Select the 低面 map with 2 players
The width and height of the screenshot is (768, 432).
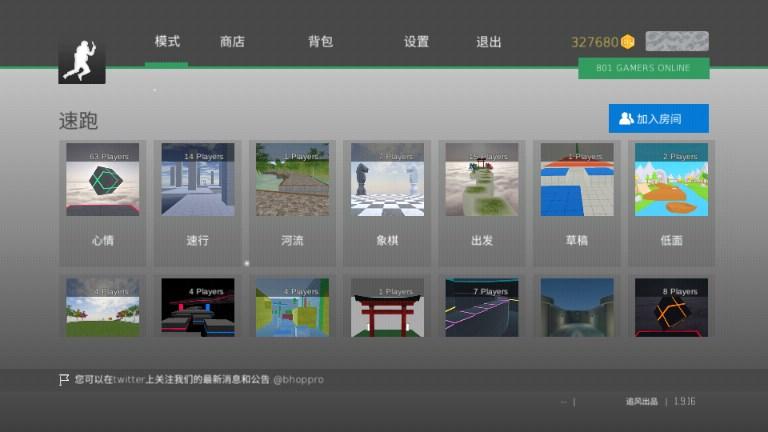671,180
